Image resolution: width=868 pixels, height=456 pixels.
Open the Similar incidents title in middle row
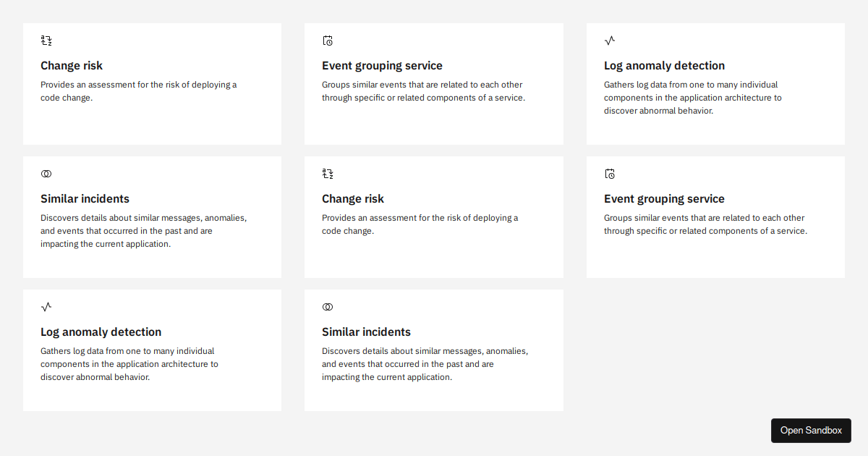coord(85,198)
